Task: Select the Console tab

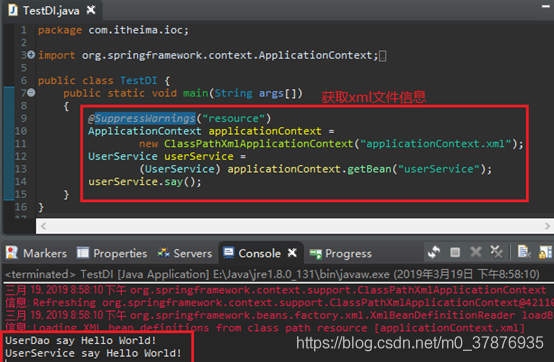Action: pyautogui.click(x=260, y=253)
